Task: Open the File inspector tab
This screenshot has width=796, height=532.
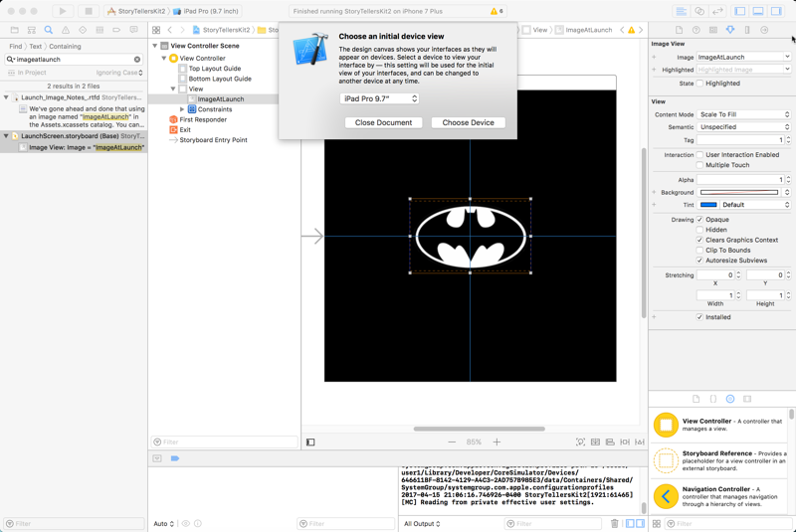Action: (x=679, y=30)
